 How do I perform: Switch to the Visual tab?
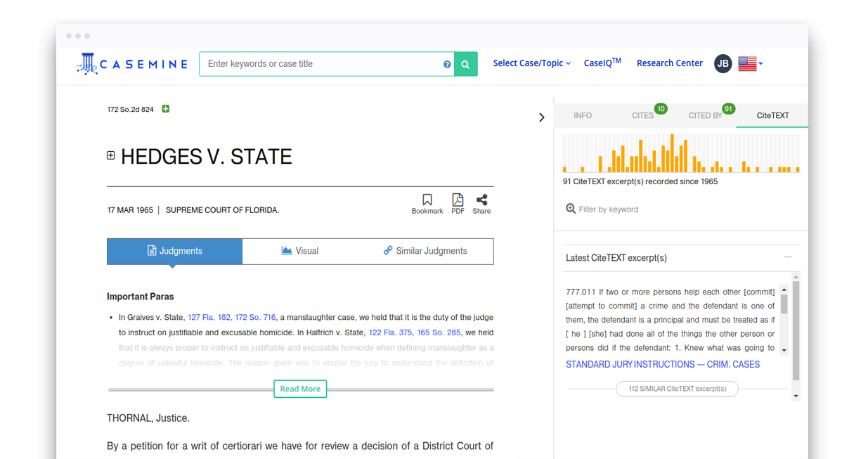point(300,251)
